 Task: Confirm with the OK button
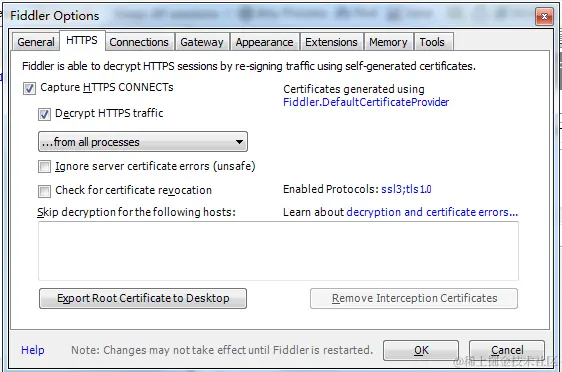421,350
